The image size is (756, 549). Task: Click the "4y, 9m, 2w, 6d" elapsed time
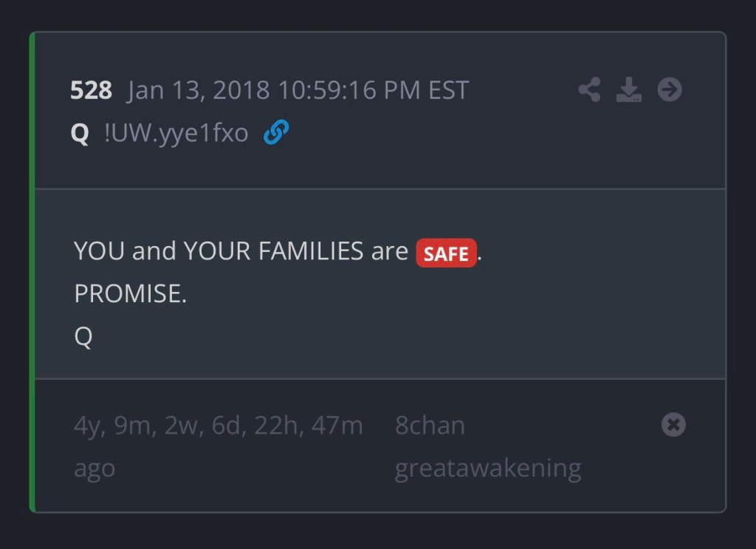(x=161, y=426)
